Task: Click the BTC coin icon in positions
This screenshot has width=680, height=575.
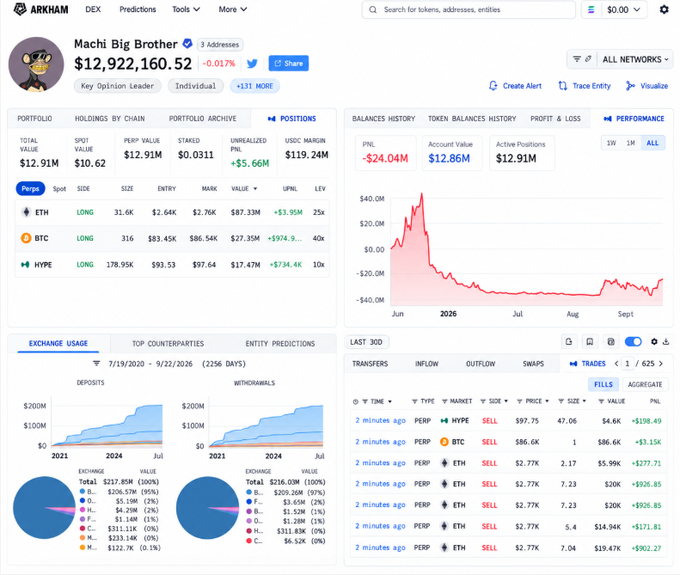Action: 26,238
